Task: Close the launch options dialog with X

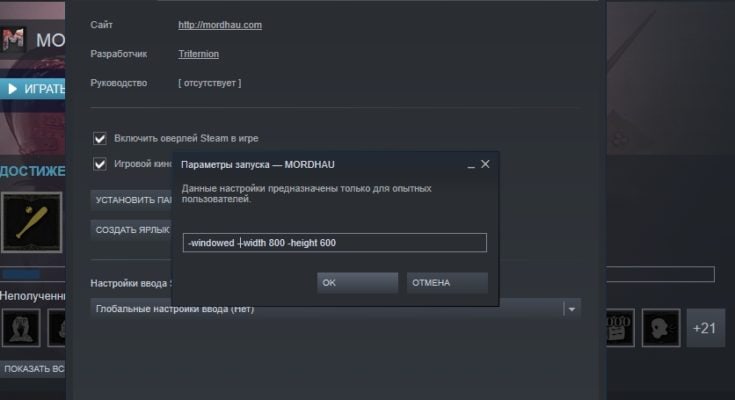Action: [x=485, y=164]
